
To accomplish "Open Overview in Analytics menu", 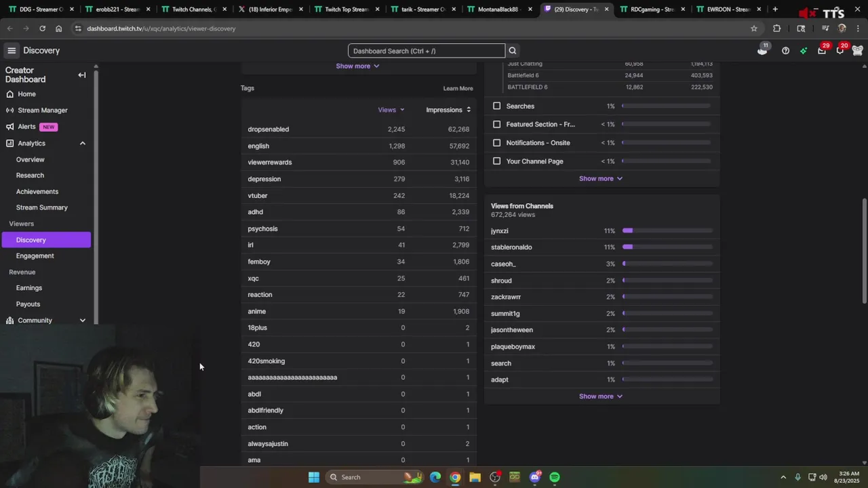I will point(30,160).
